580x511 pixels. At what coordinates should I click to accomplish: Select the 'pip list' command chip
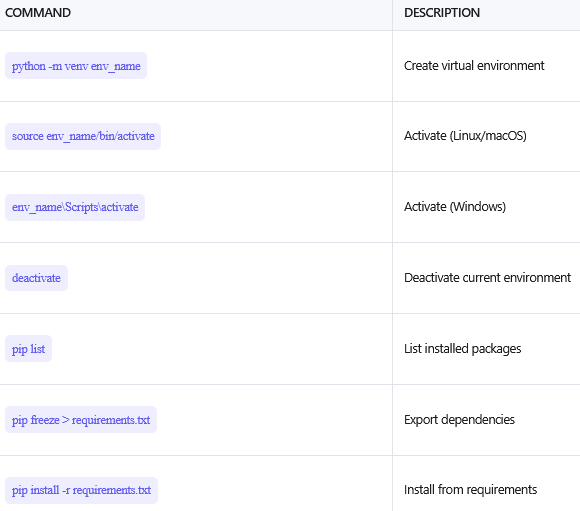pyautogui.click(x=28, y=349)
